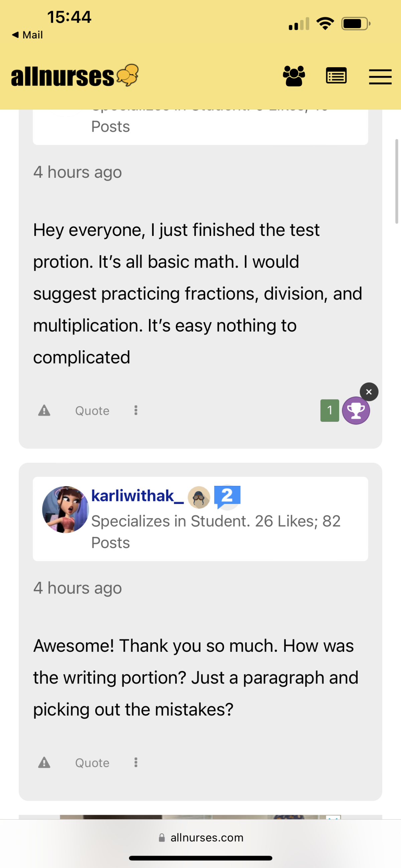Open the community members icon
401x868 pixels.
(x=294, y=76)
